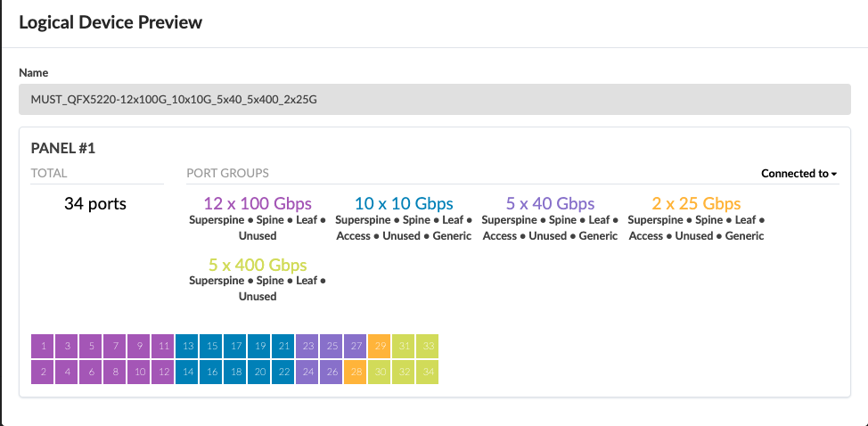
Task: Click purple port 10
Action: 140,372
